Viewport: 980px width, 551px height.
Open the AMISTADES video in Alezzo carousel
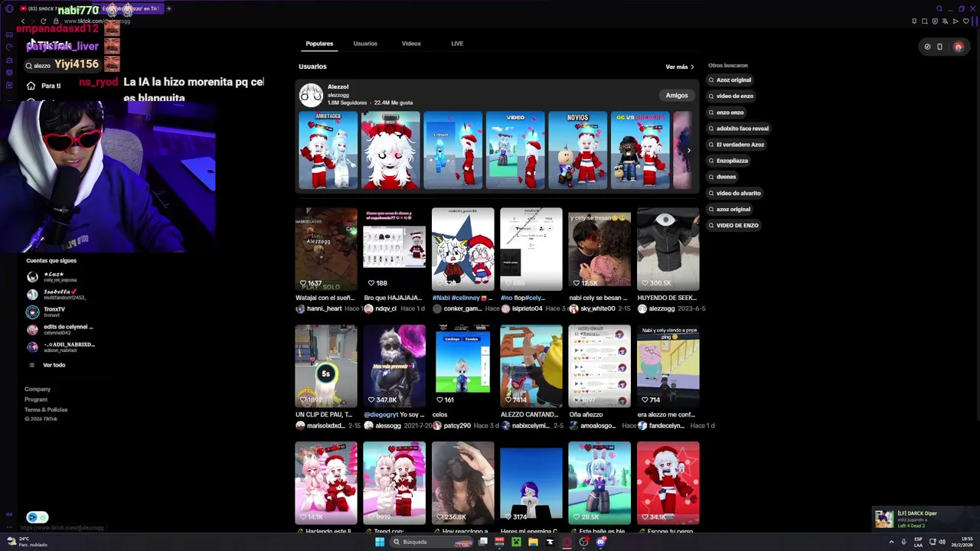pyautogui.click(x=328, y=150)
